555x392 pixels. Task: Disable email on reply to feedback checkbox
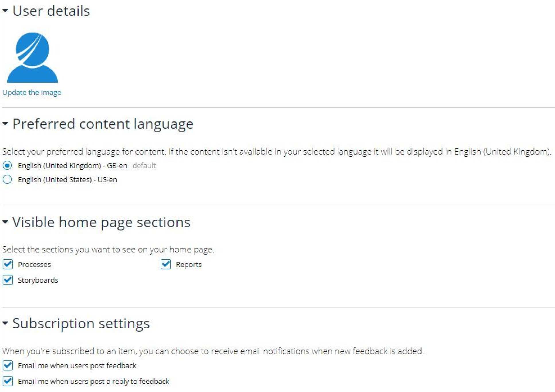[x=8, y=381]
